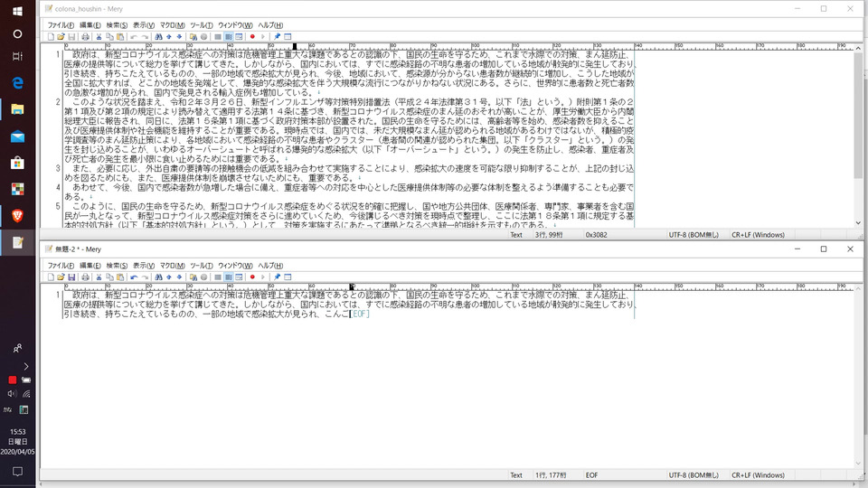Image resolution: width=868 pixels, height=488 pixels.
Task: Open the Action Center notifications button
Action: [18, 472]
